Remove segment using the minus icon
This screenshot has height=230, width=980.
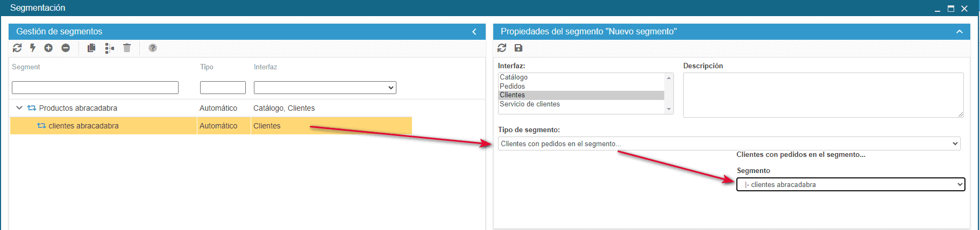(x=66, y=48)
